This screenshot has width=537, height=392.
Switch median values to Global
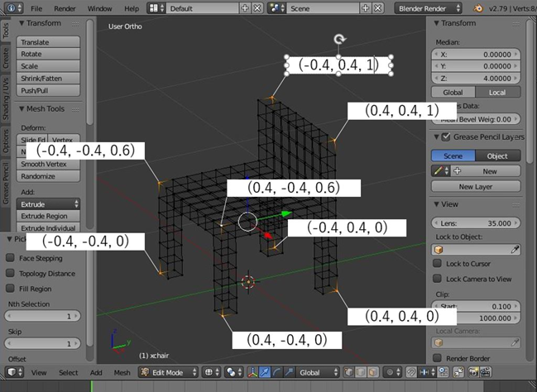click(x=453, y=92)
